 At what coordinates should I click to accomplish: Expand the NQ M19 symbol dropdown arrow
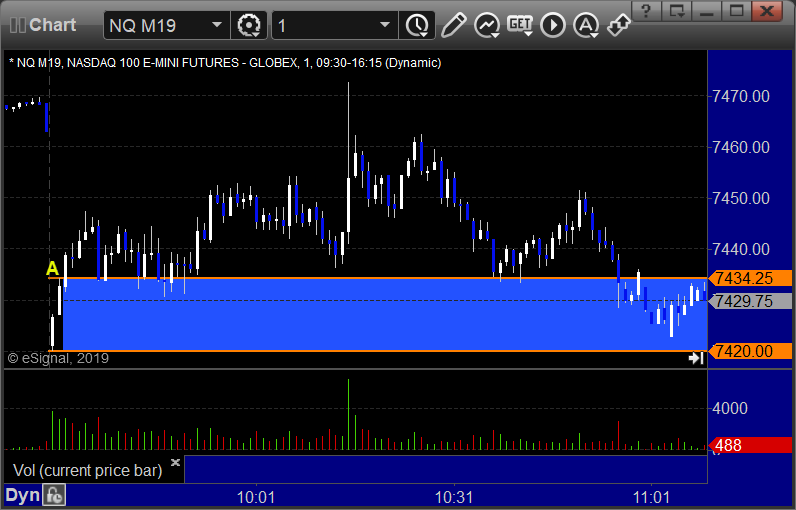pos(217,25)
